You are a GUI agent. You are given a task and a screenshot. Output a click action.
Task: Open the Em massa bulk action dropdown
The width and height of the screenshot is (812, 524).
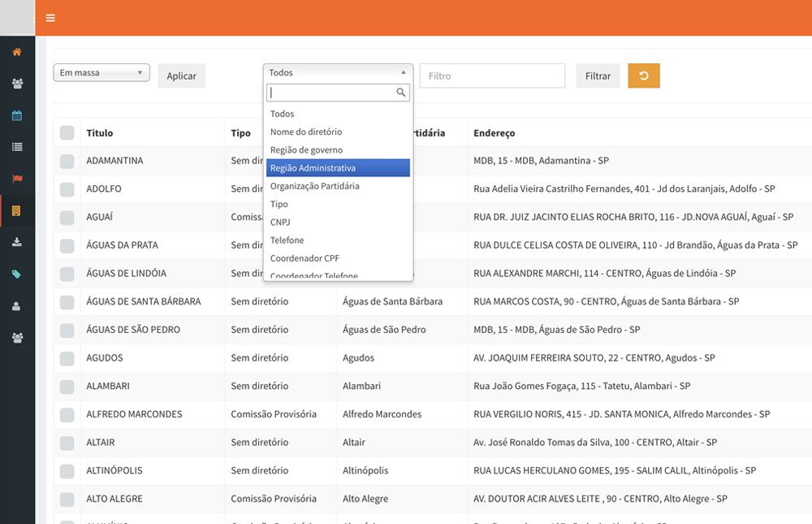101,72
